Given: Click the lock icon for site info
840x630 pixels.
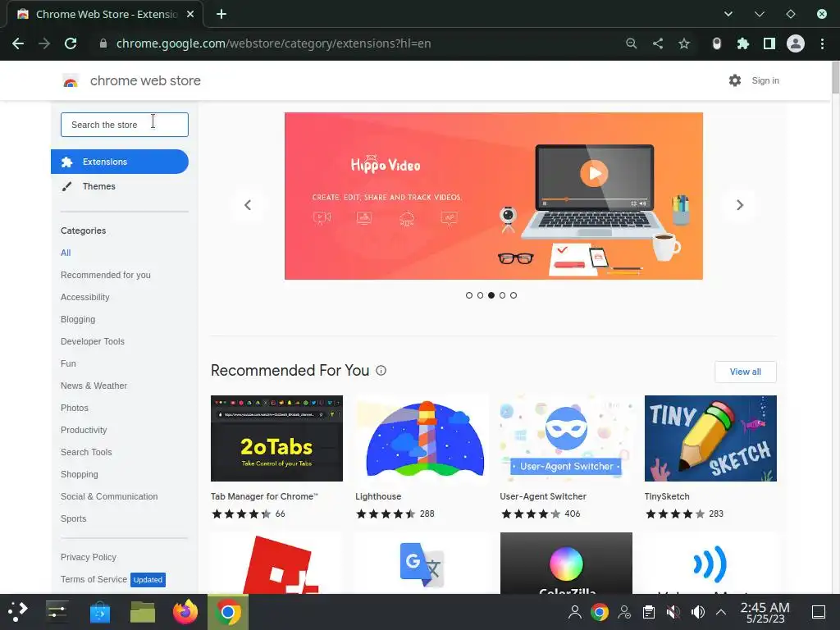Looking at the screenshot, I should [103, 43].
